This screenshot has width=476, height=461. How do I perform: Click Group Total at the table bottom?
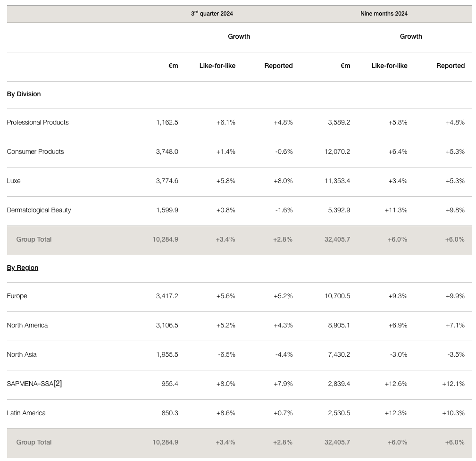[34, 442]
